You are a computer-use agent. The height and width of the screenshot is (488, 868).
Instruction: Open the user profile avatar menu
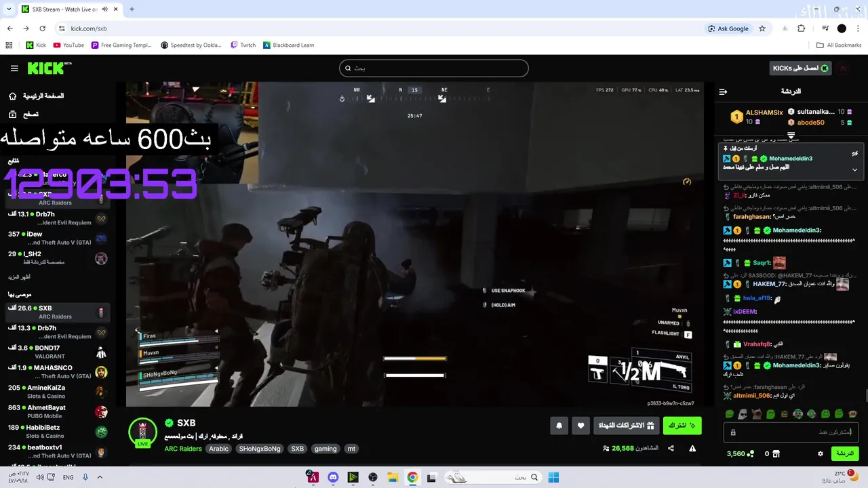pos(843,68)
